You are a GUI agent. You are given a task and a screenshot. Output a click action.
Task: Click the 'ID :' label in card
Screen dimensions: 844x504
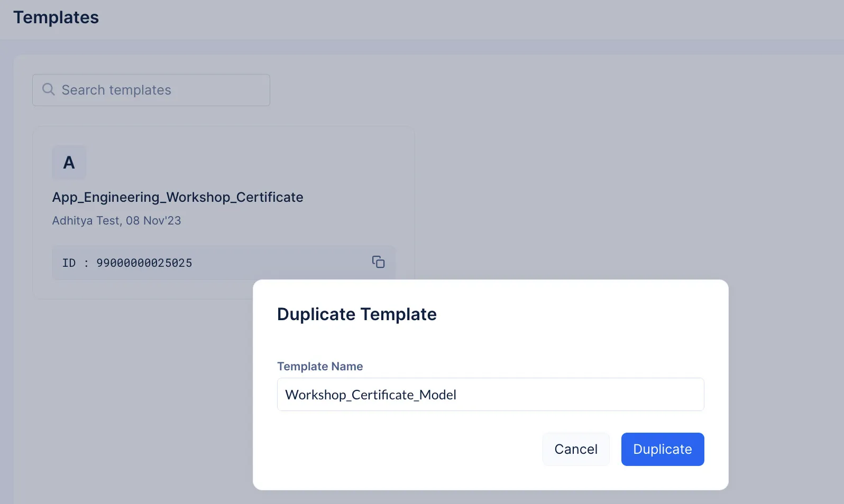click(75, 263)
